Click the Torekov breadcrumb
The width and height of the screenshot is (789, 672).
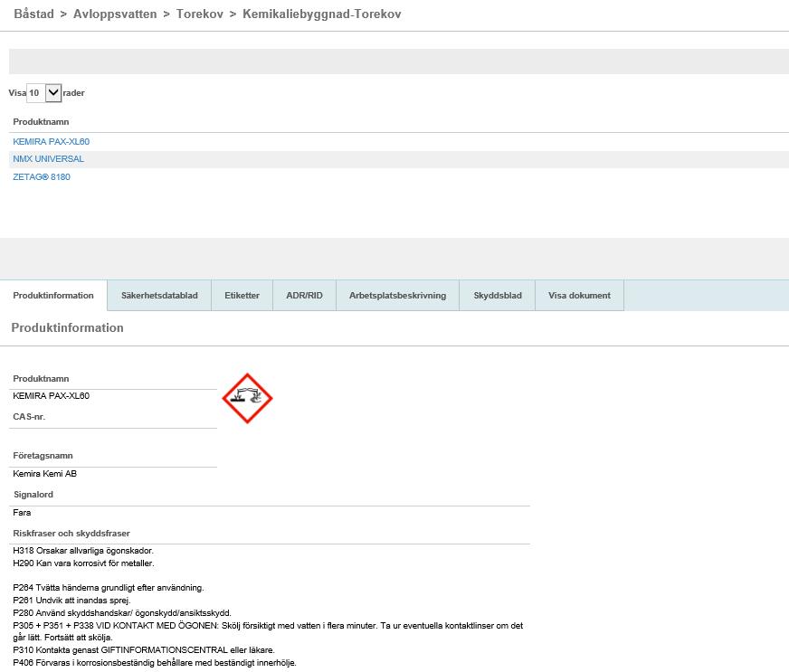point(200,14)
